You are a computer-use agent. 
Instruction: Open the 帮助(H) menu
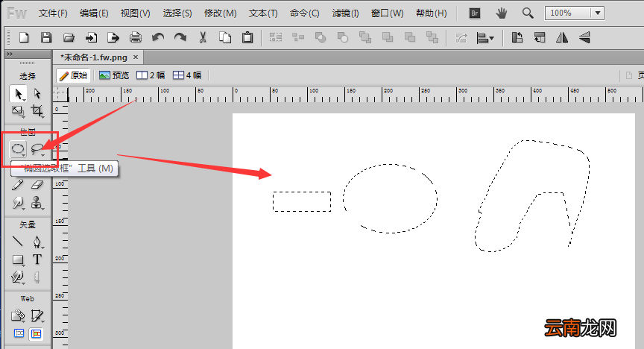coord(432,13)
